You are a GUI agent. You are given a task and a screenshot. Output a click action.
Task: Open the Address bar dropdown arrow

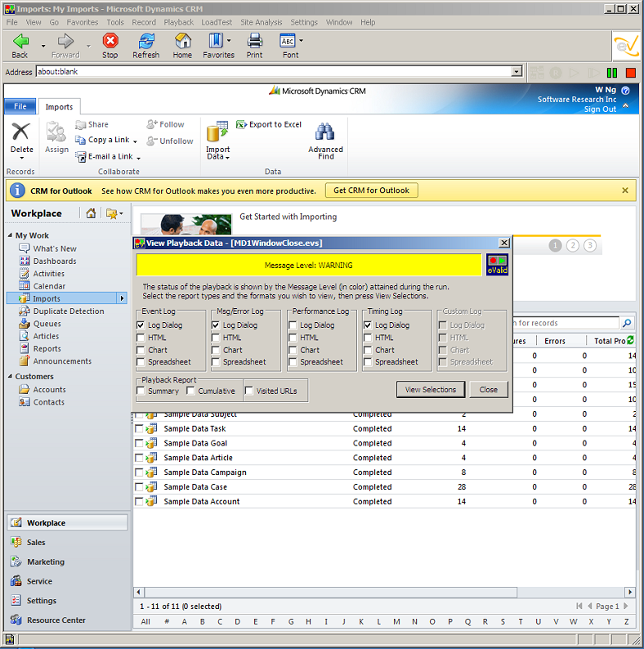click(x=517, y=72)
